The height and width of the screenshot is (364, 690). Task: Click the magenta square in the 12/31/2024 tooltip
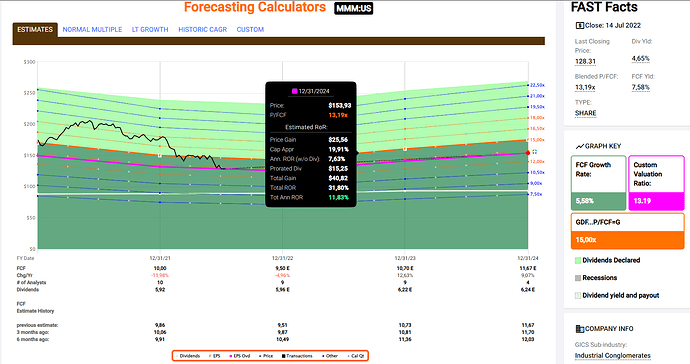click(x=294, y=91)
